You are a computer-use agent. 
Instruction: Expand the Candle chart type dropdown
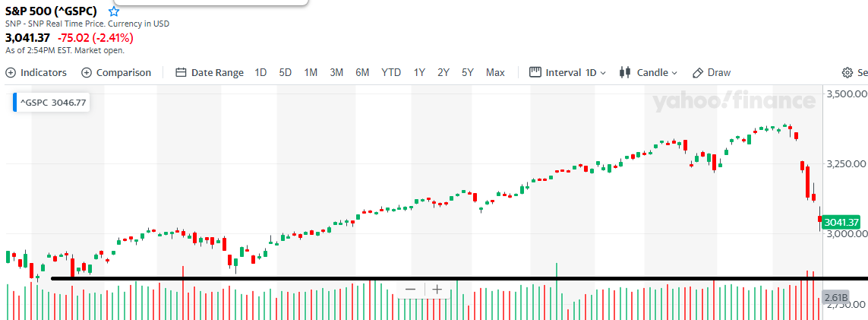(x=649, y=72)
